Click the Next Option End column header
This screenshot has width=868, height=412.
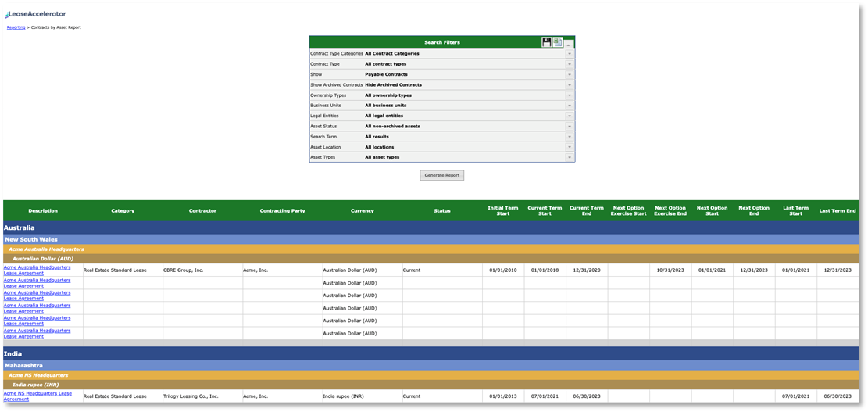(x=754, y=210)
